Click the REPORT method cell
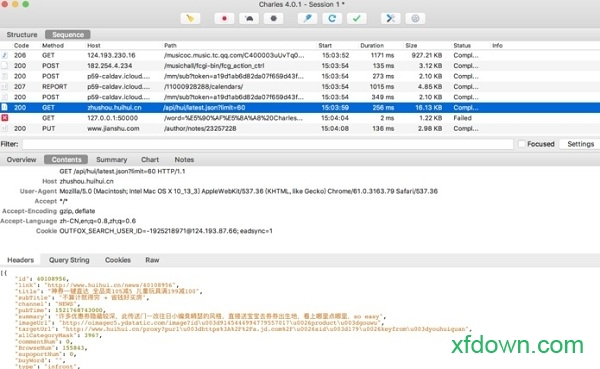Viewport: 600px width, 369px height. 54,87
